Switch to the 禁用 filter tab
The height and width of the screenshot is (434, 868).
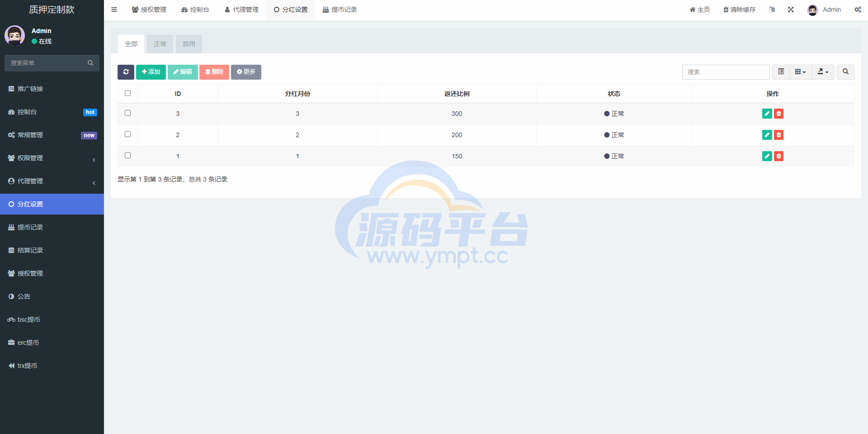[189, 44]
